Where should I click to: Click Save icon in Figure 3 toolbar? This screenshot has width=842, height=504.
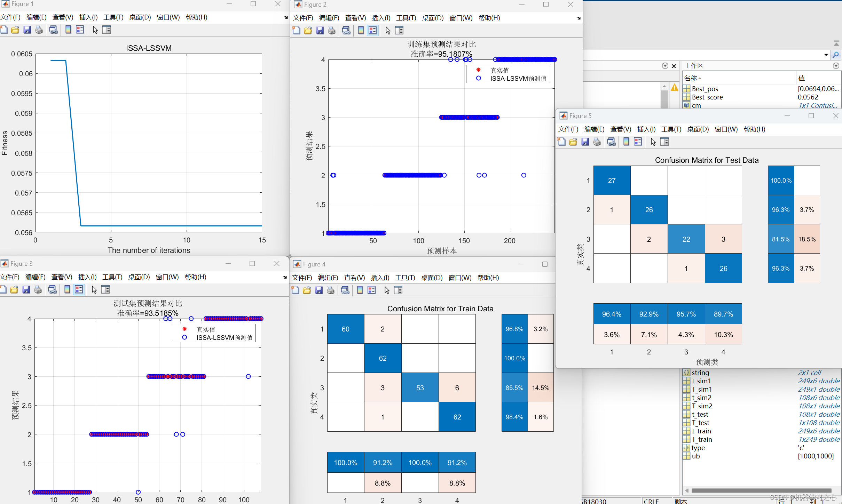pyautogui.click(x=26, y=290)
